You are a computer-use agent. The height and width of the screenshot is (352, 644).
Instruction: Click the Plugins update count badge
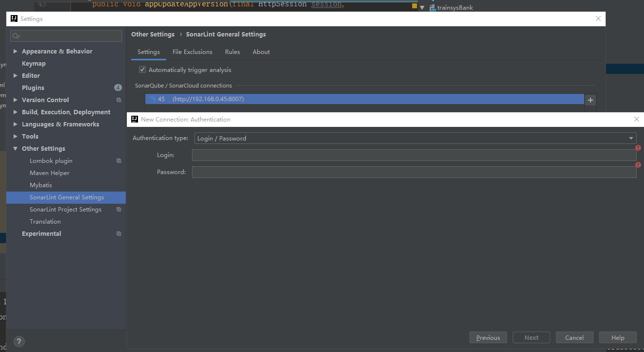pos(118,88)
